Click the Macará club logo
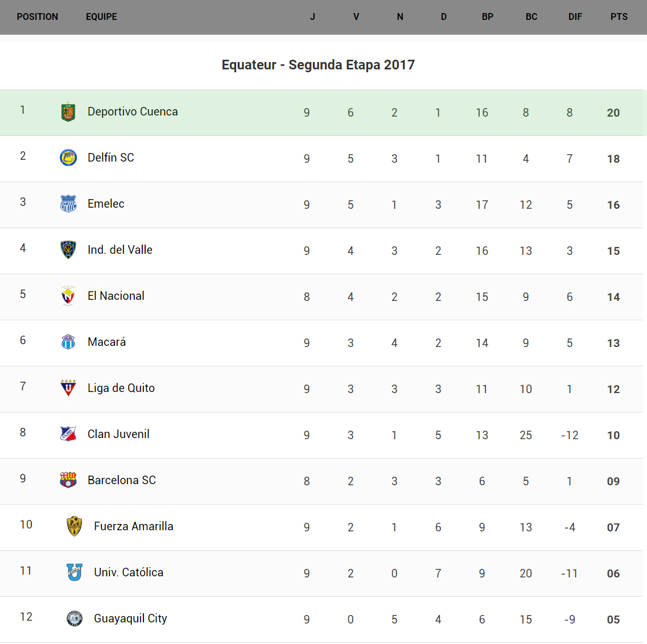This screenshot has height=644, width=647. [68, 342]
